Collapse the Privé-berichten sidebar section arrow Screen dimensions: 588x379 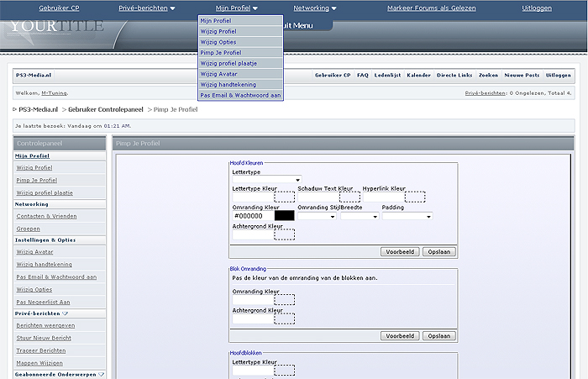click(x=66, y=313)
